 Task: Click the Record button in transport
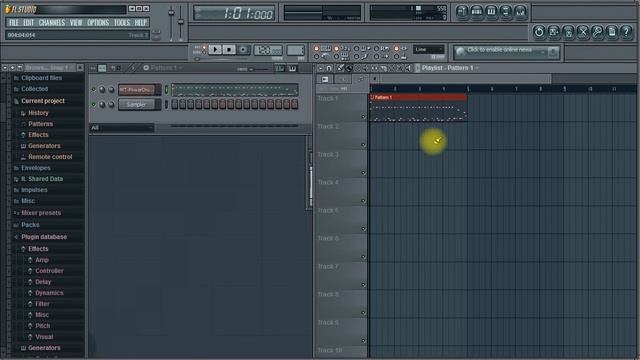[243, 50]
